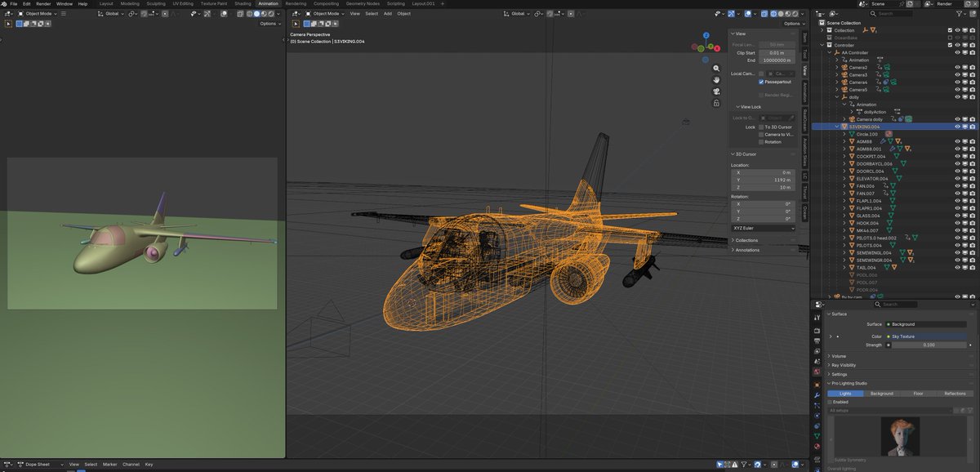Viewport: 980px width, 472px height.
Task: Open center viewport Object Mode dropdown
Action: 323,13
